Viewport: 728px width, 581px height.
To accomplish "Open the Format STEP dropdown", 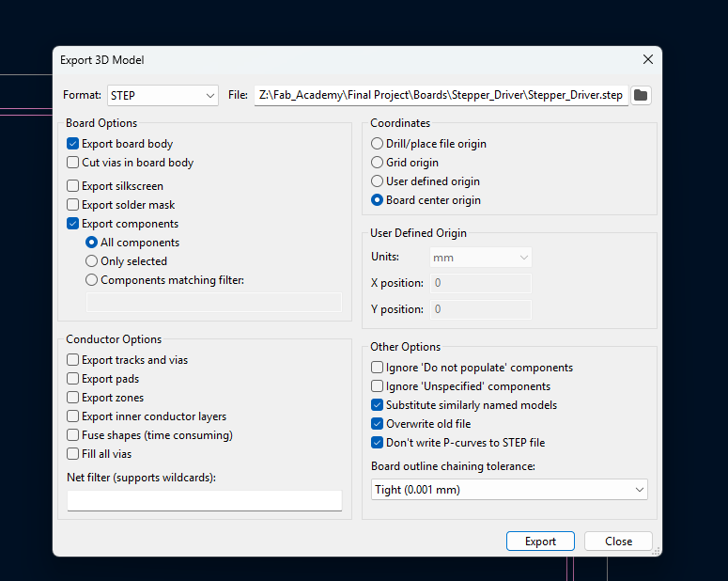I will 163,95.
